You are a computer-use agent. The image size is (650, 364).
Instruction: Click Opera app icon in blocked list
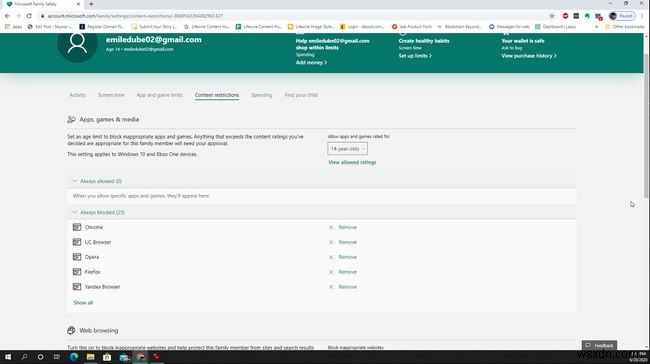point(77,257)
